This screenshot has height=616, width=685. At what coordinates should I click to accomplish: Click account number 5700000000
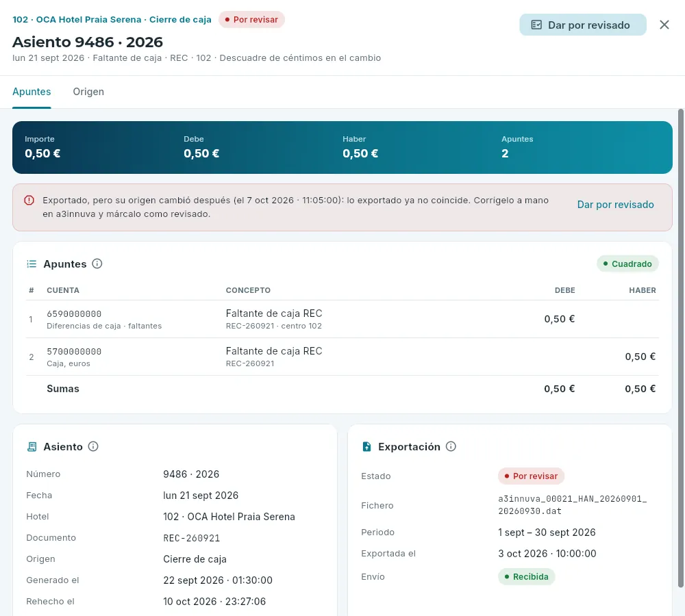[74, 351]
